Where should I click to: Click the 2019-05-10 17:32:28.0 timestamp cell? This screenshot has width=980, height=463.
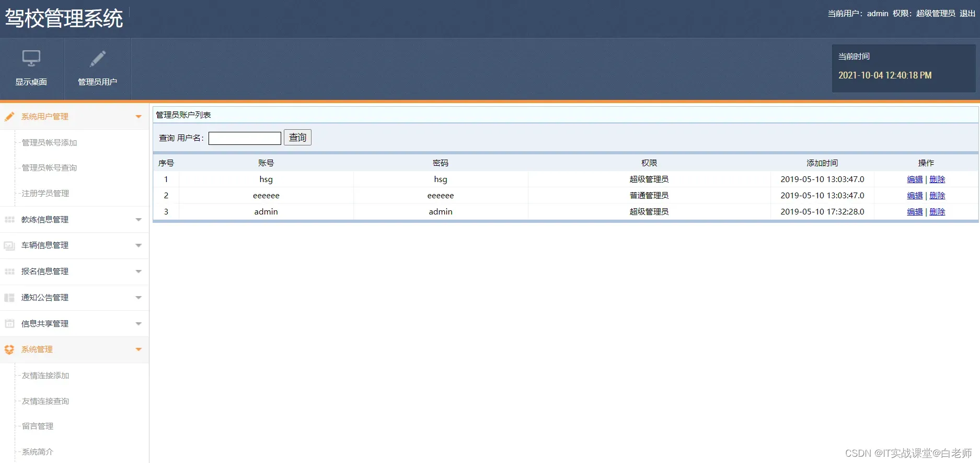coord(822,212)
